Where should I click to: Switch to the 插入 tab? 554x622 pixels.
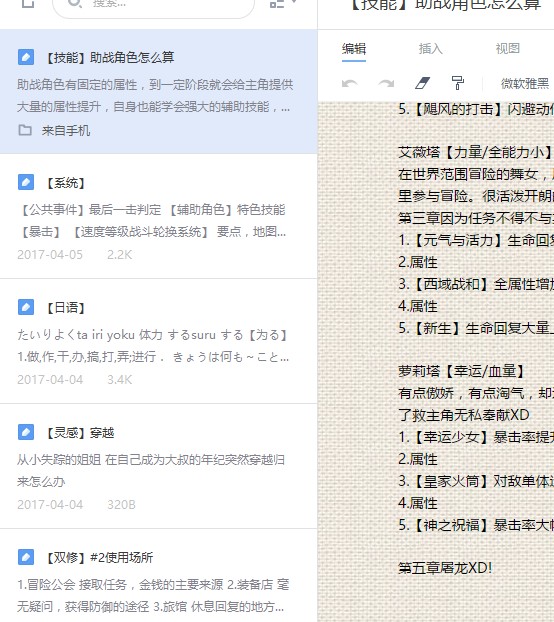[x=430, y=48]
